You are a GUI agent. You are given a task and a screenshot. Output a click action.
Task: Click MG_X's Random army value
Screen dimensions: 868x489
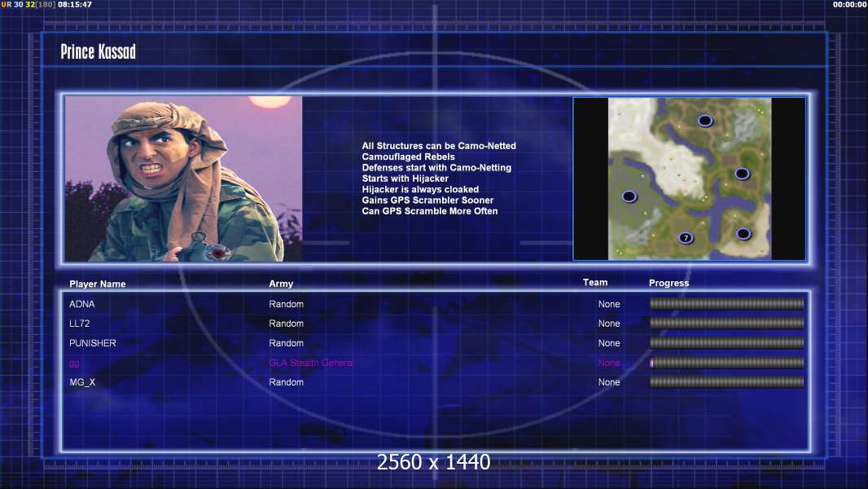pyautogui.click(x=286, y=382)
